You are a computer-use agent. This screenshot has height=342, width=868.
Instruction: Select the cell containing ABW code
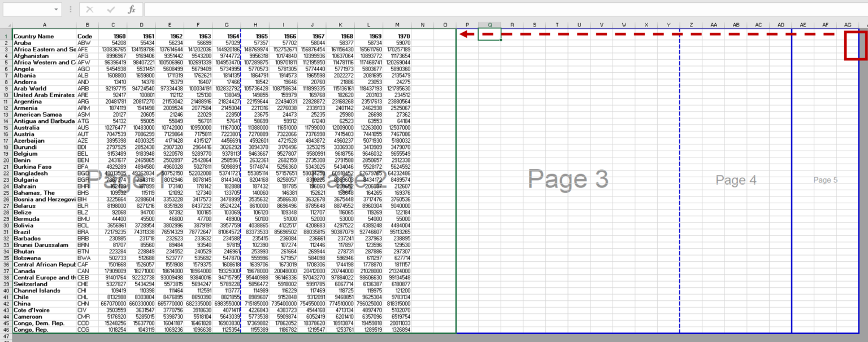[87, 42]
